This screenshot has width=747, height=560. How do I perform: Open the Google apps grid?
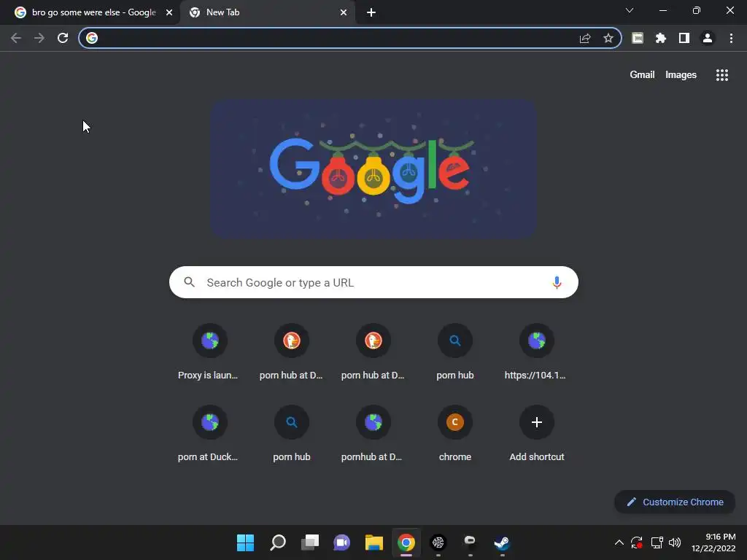[721, 75]
